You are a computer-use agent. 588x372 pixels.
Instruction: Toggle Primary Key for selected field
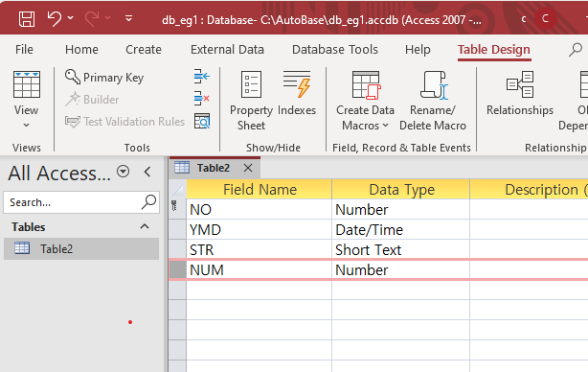pos(104,78)
